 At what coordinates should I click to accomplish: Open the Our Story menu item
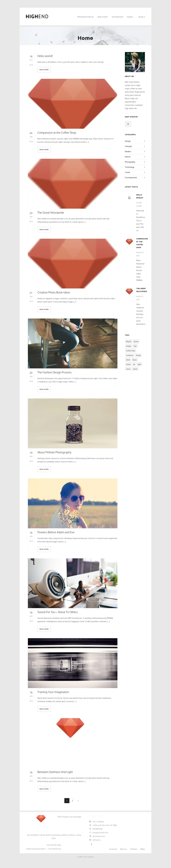[x=103, y=17]
